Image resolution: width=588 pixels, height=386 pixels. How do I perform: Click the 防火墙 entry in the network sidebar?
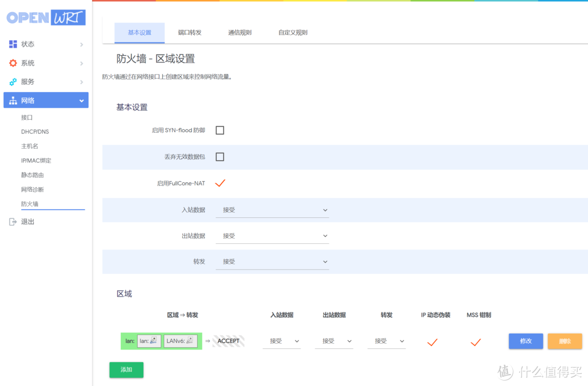[32, 204]
